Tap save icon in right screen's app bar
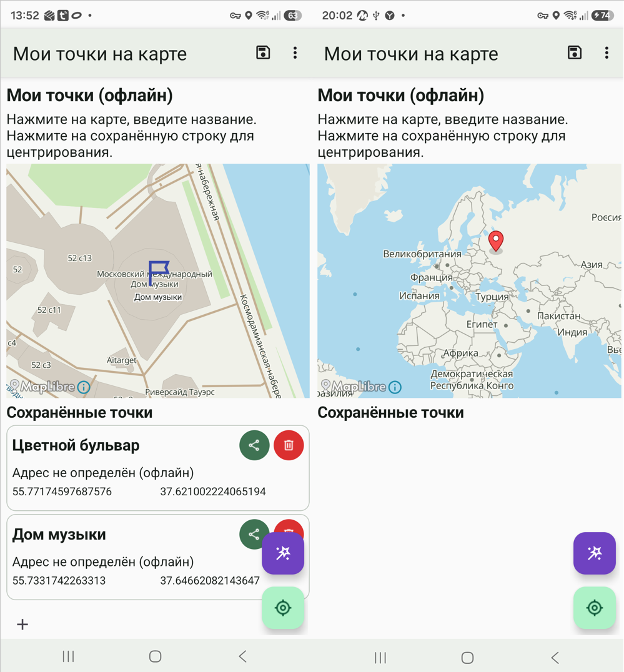The height and width of the screenshot is (672, 624). [x=575, y=52]
